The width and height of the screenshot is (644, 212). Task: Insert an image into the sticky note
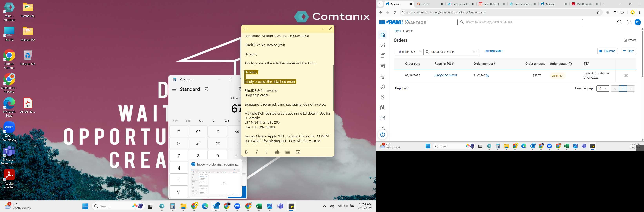click(298, 152)
